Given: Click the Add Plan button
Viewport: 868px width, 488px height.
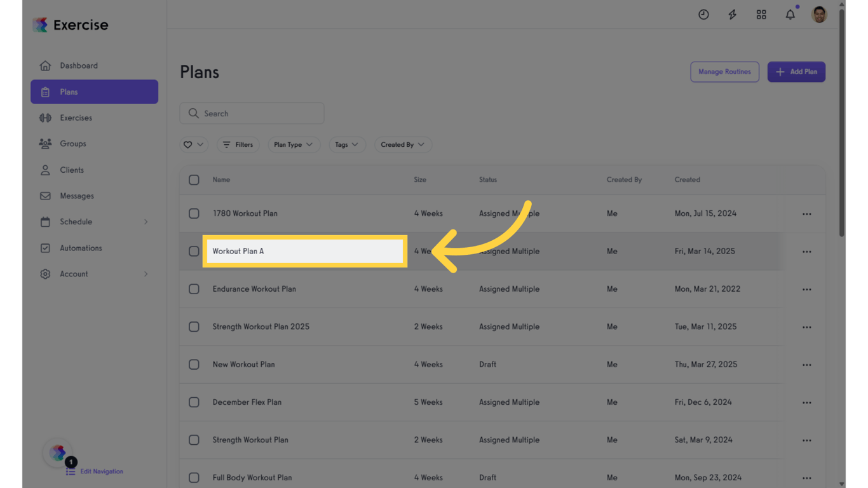Looking at the screenshot, I should 796,72.
